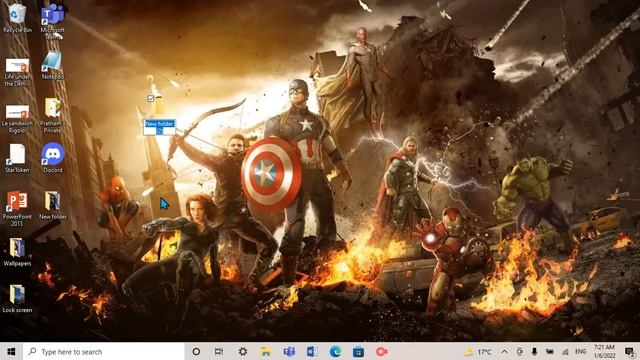Screen dimensions: 640x360
Task: Uncheck the selection checkbox on the new folder
Action: pyautogui.click(x=150, y=98)
